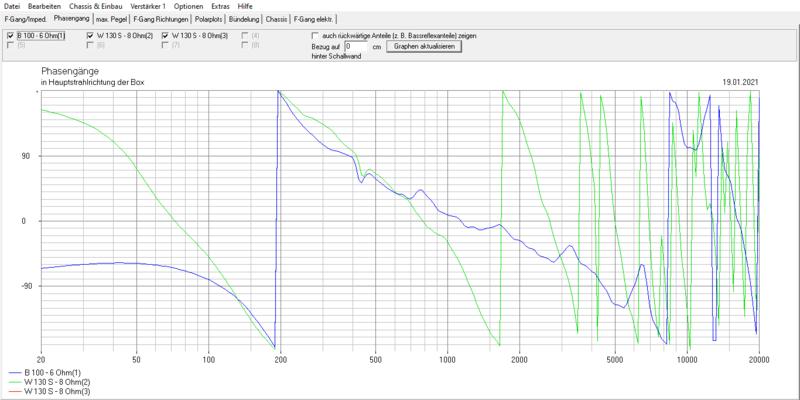
Task: Open the F-Gang elektr. tab
Action: [314, 19]
